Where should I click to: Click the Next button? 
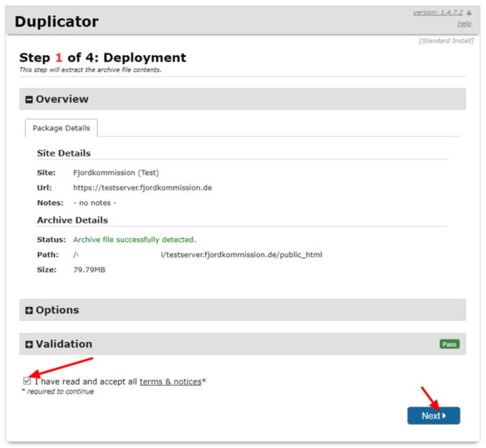pyautogui.click(x=433, y=416)
